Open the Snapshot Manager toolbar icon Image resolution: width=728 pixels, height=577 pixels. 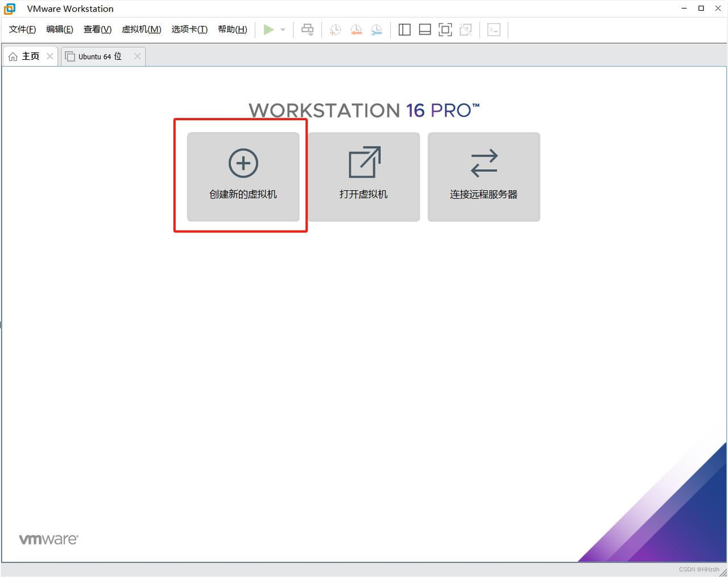(377, 30)
